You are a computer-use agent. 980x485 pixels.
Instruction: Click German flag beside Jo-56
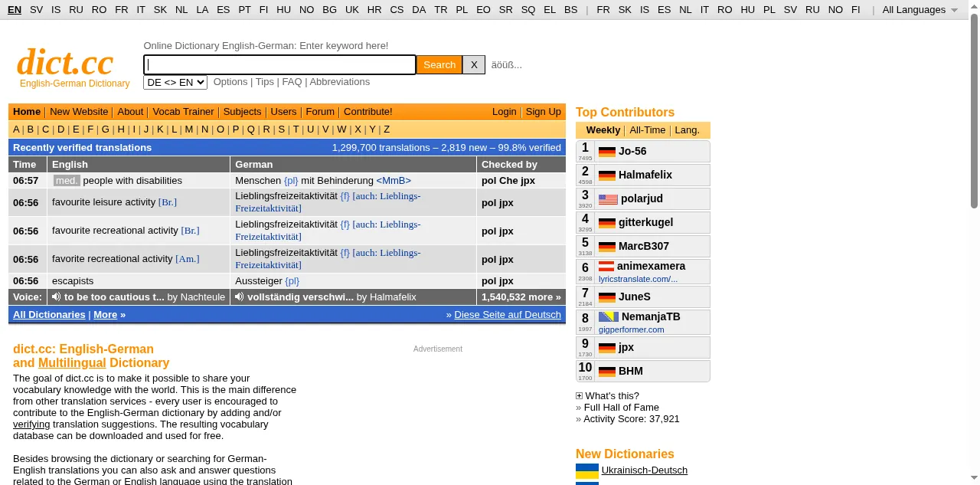coord(607,152)
